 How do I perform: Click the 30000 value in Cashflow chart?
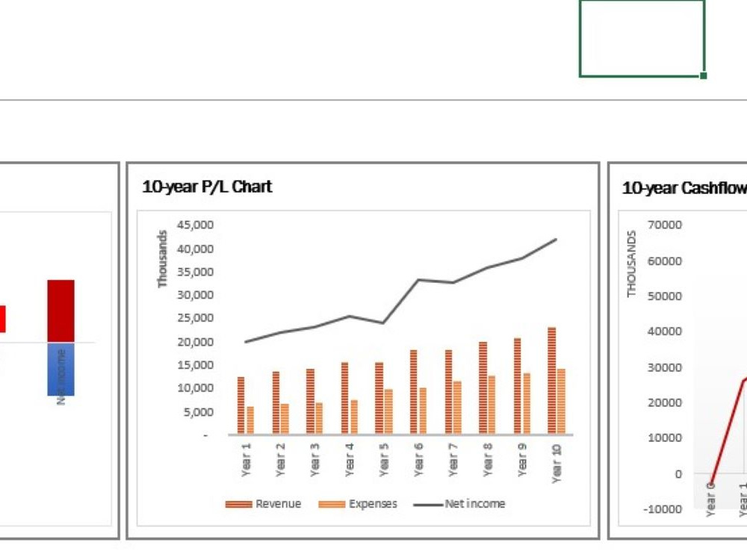[664, 367]
